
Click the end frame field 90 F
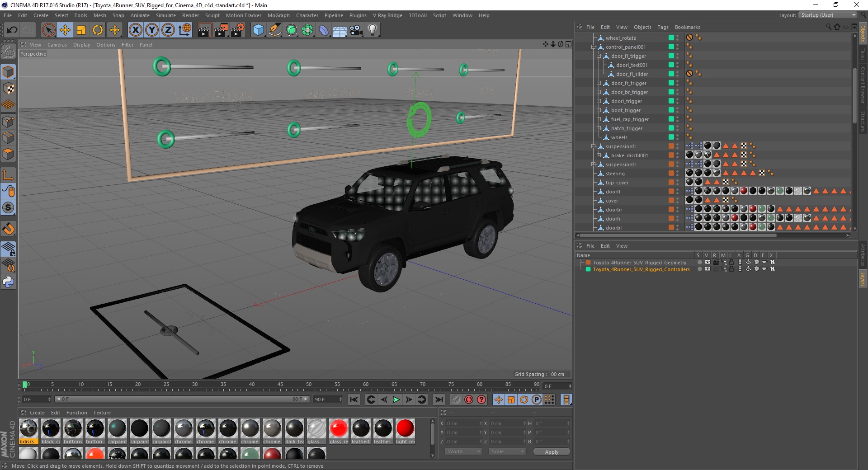point(328,399)
